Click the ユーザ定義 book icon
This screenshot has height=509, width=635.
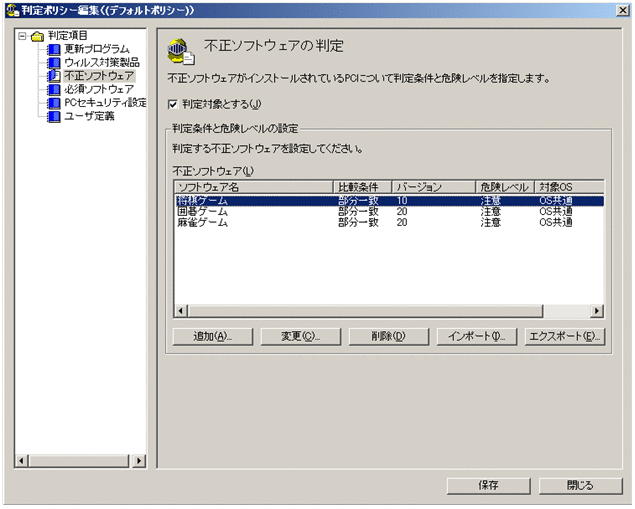tap(54, 117)
